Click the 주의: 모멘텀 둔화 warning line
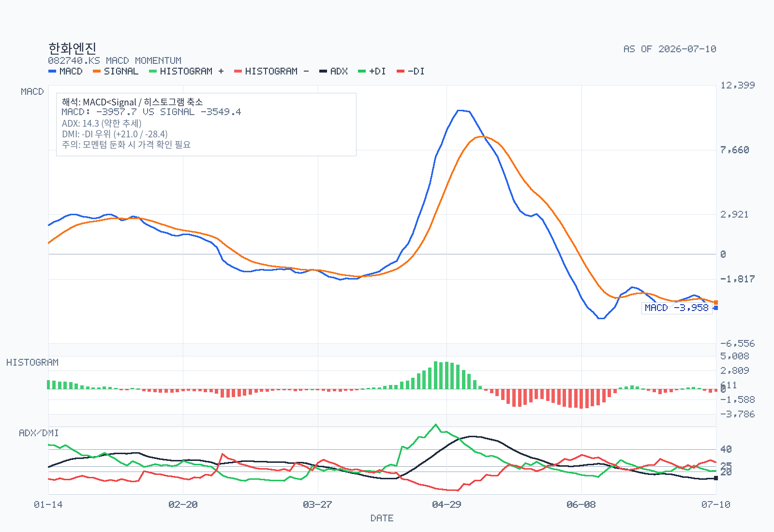This screenshot has width=774, height=532. click(126, 145)
